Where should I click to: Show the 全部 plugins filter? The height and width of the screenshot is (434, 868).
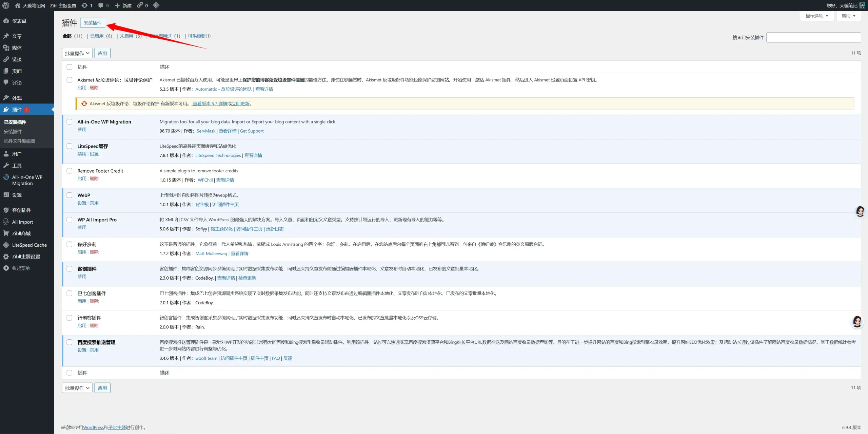point(67,36)
